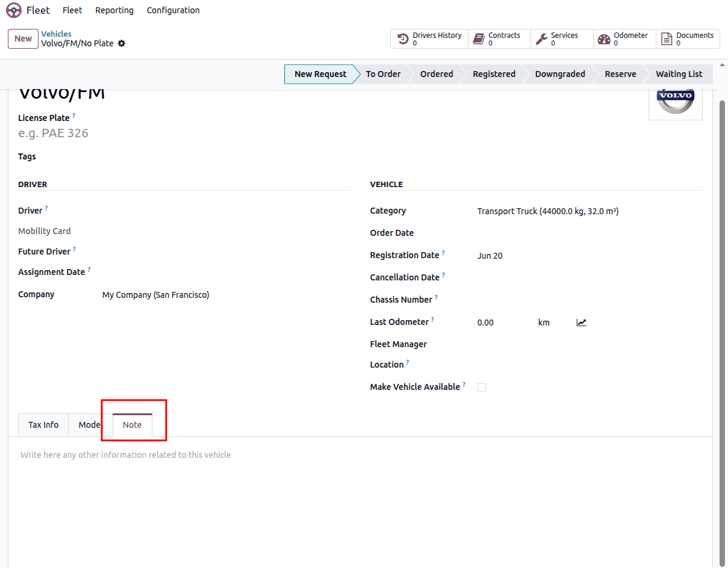Set status to New Request
Viewport: 728px width, 568px height.
[320, 74]
